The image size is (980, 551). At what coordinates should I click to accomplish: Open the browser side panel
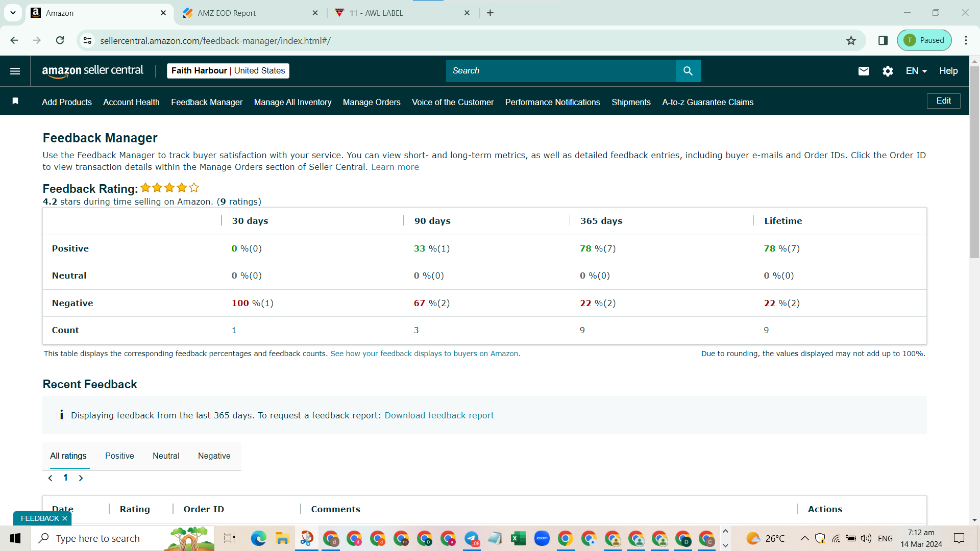[883, 40]
